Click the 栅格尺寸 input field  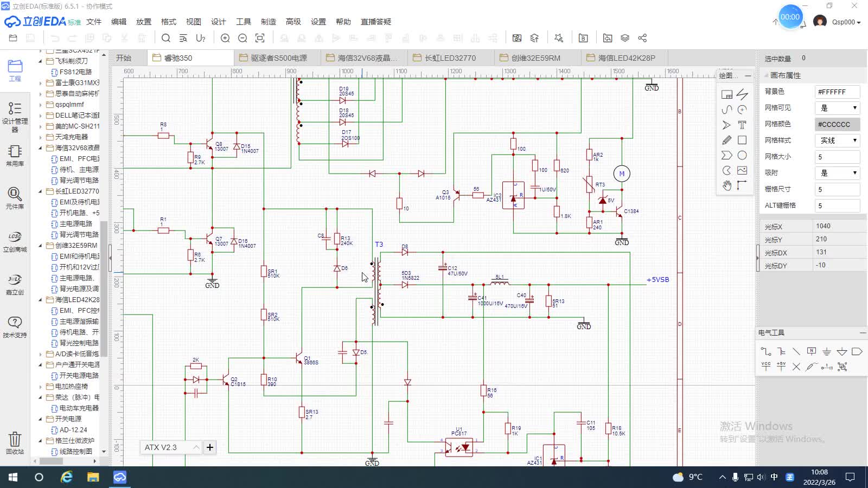pyautogui.click(x=838, y=189)
